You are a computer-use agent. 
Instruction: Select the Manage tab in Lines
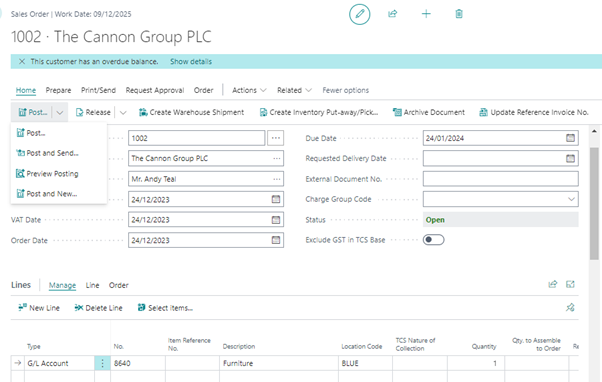click(62, 285)
